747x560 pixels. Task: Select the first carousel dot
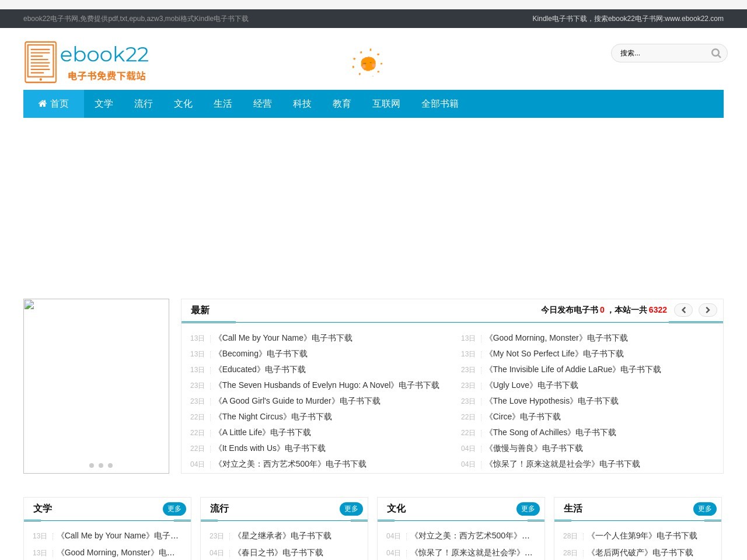click(x=92, y=465)
